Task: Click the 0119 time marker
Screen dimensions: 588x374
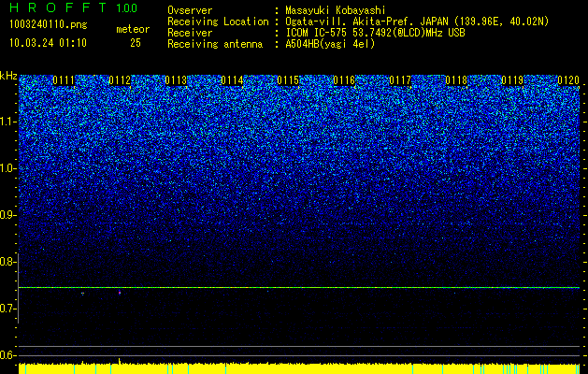Action: click(x=512, y=80)
